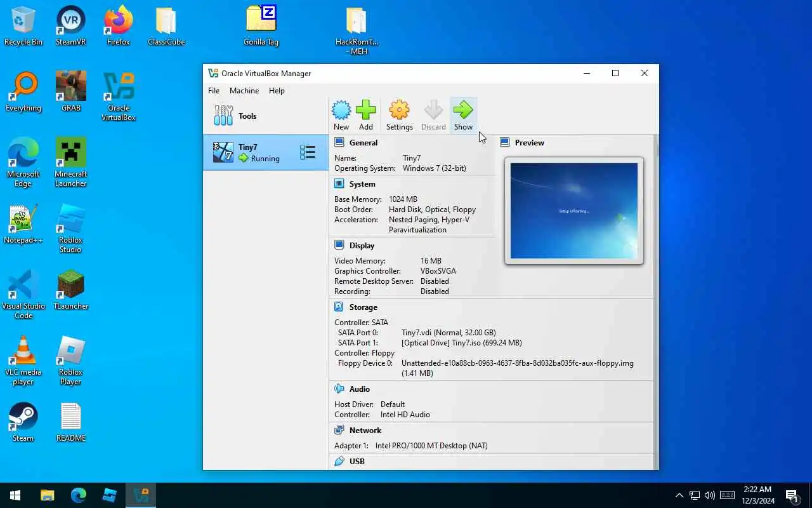Click the VirtualBox taskbar button
This screenshot has width=812, height=508.
tap(140, 495)
